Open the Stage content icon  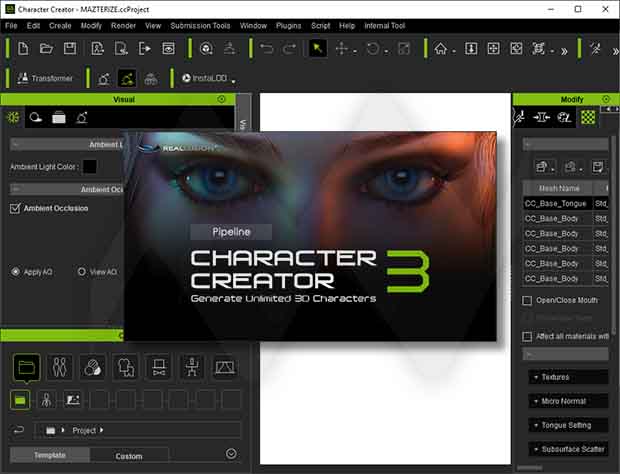[225, 367]
